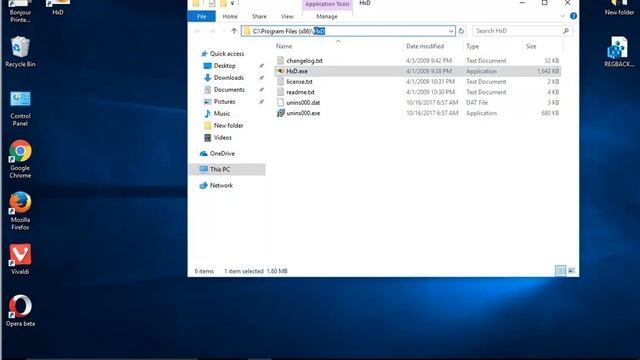Image resolution: width=640 pixels, height=360 pixels.
Task: Click the Application Tools contextual tab
Action: 327,4
